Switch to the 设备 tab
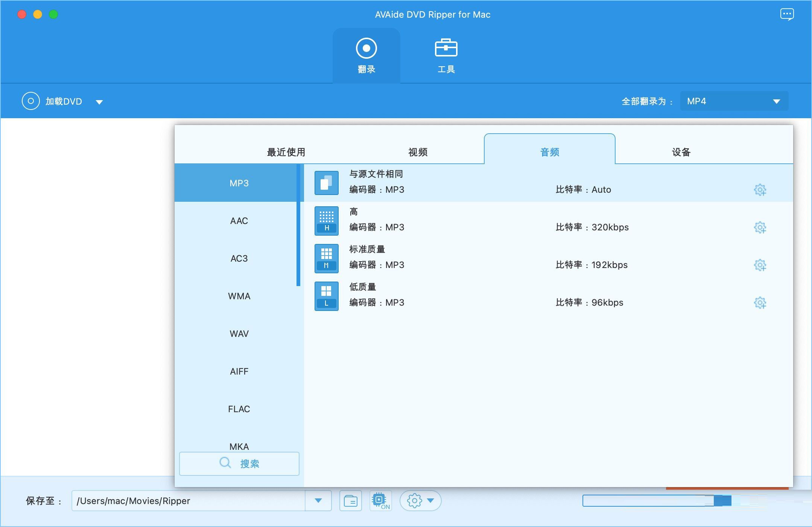 681,152
